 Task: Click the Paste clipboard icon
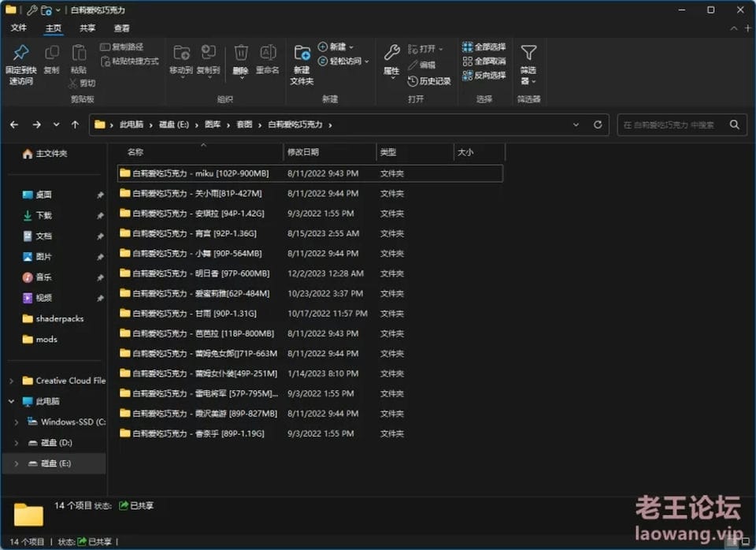[79, 53]
